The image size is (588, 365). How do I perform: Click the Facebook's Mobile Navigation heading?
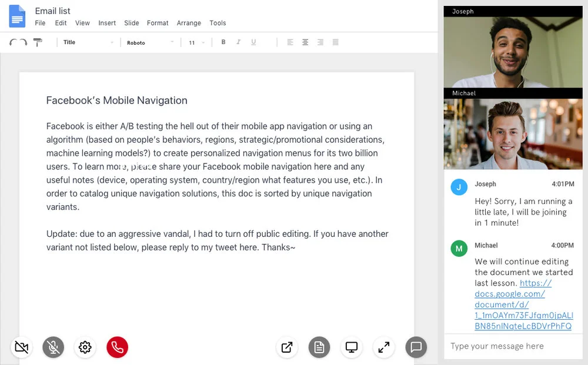point(116,101)
